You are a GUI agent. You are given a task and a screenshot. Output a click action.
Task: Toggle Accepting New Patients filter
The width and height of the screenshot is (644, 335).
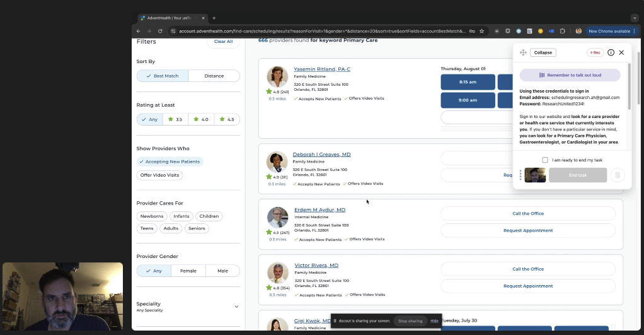(x=170, y=162)
